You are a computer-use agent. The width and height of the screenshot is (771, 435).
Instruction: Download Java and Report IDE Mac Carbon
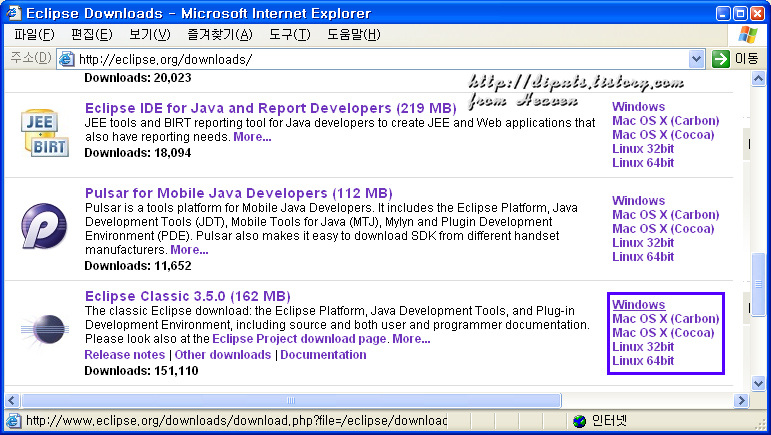665,121
